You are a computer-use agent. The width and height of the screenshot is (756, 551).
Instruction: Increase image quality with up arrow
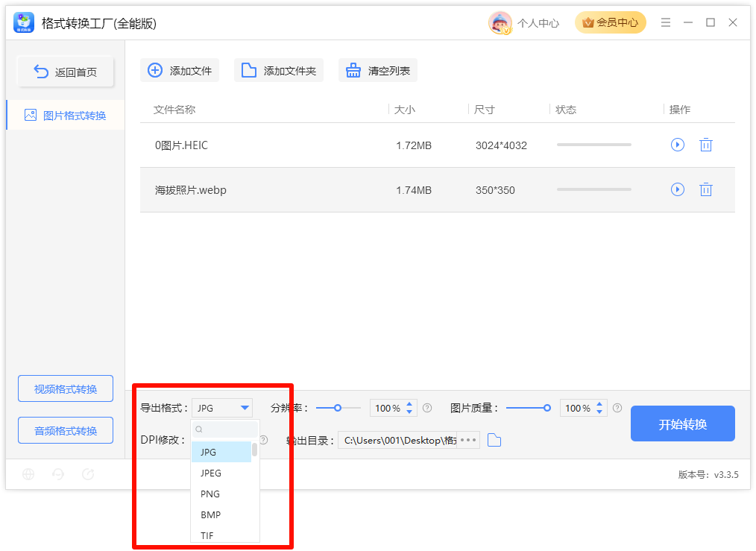tap(599, 404)
